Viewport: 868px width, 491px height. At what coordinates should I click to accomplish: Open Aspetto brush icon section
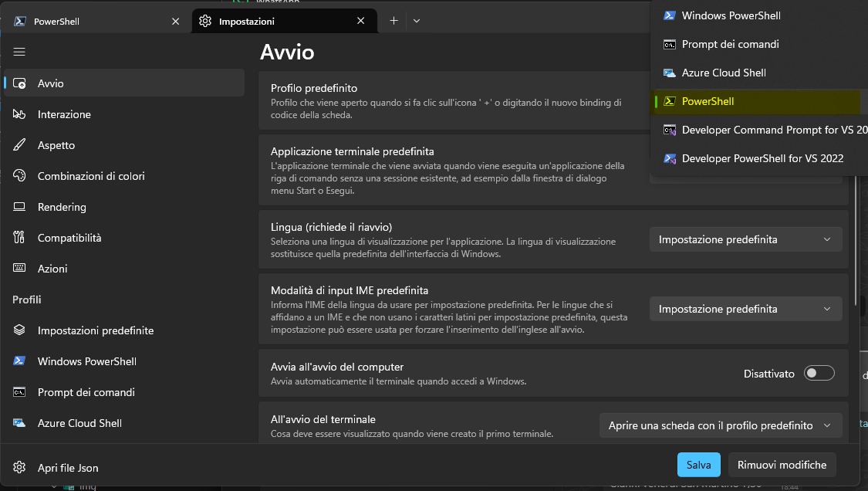(x=20, y=145)
